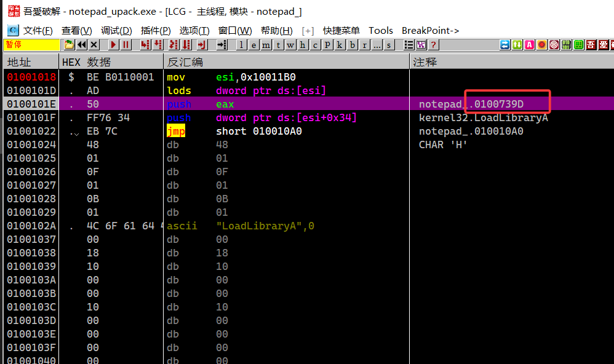Click the Go to address arrow icon
Image resolution: width=614 pixels, height=364 pixels.
[x=222, y=45]
